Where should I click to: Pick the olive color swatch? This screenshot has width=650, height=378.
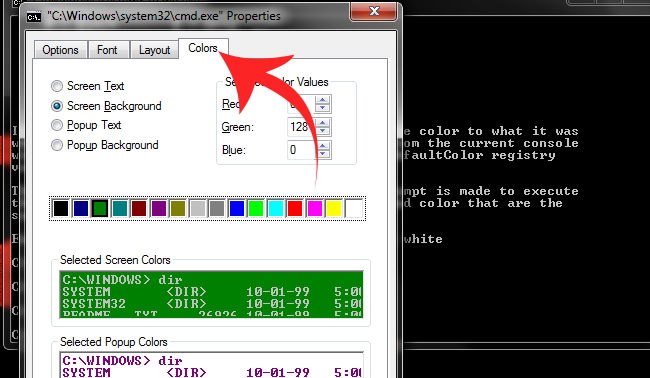[178, 208]
